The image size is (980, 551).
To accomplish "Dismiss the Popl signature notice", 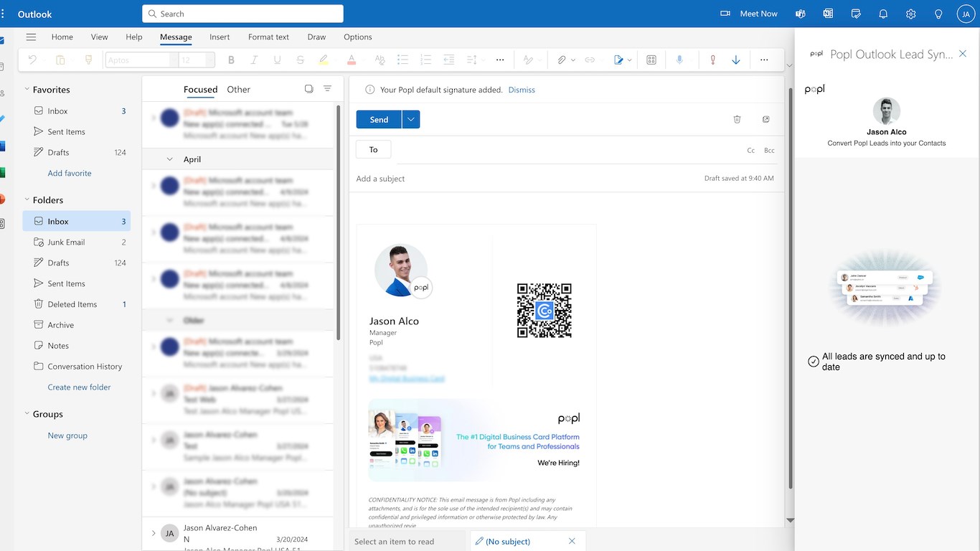I will point(522,90).
